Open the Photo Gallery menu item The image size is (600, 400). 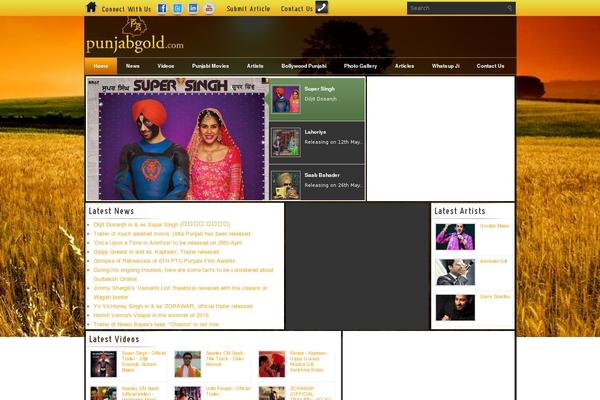pyautogui.click(x=360, y=66)
